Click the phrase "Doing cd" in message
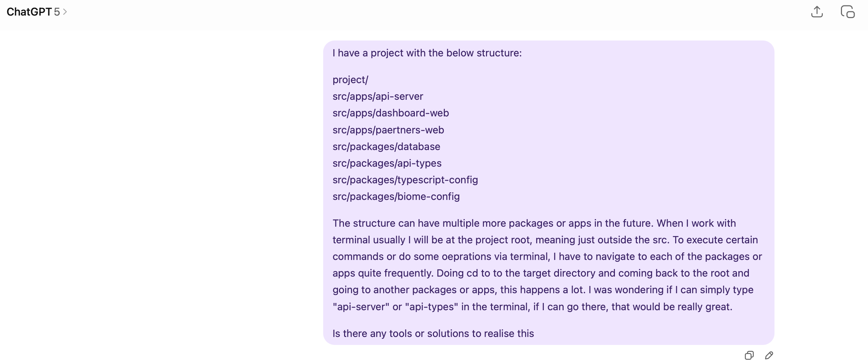Viewport: 868px width, 363px height. tap(457, 273)
